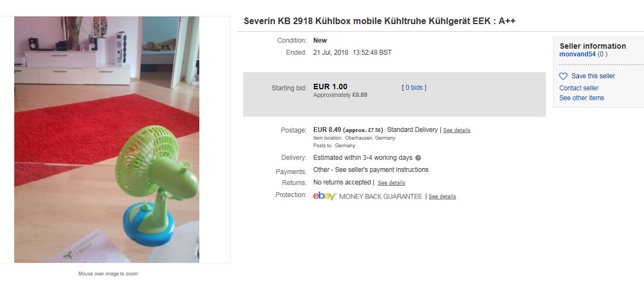Click the heart icon beside Save this seller
Screen dimensions: 644x288
(563, 76)
